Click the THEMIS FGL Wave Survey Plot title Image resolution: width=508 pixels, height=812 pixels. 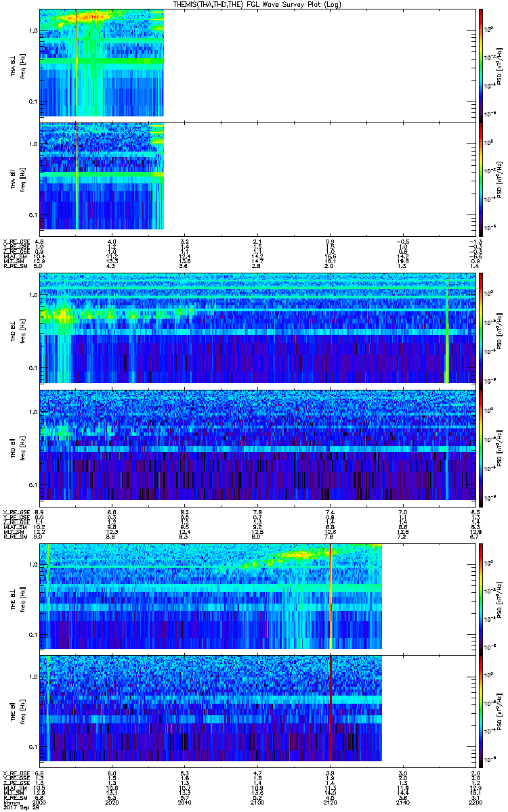tap(258, 4)
